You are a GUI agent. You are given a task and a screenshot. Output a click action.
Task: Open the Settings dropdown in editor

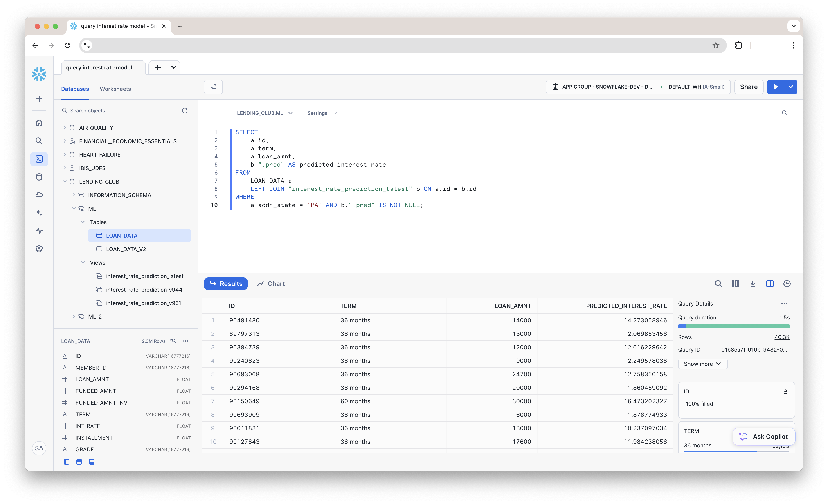(x=322, y=113)
